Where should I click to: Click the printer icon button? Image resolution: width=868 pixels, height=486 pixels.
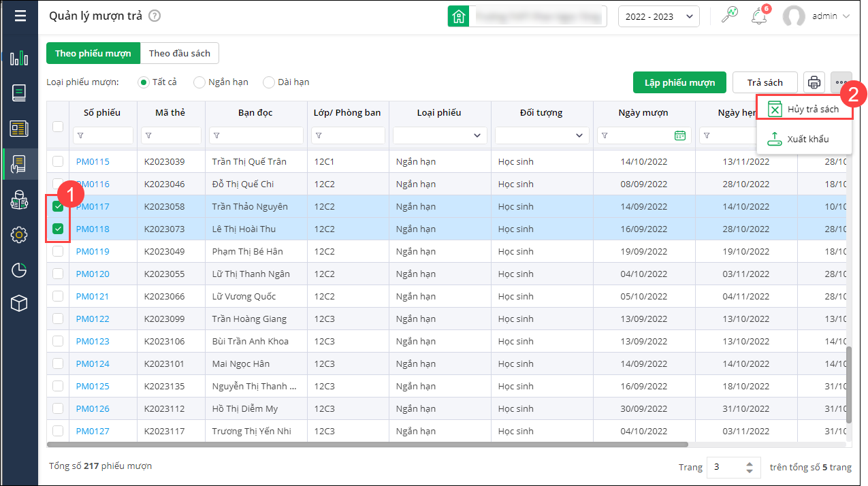point(814,82)
